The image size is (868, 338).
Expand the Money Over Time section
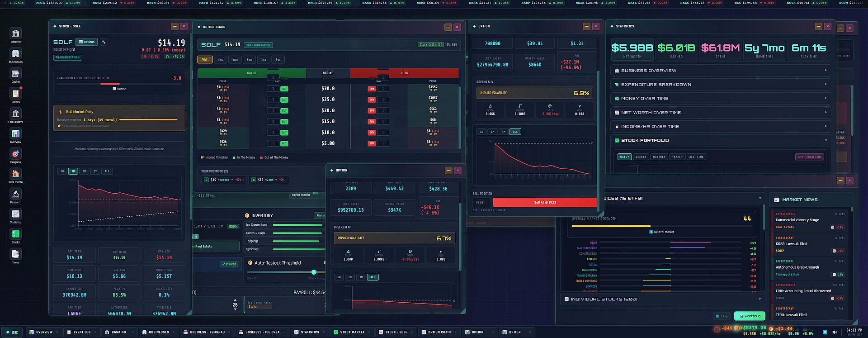[722, 99]
